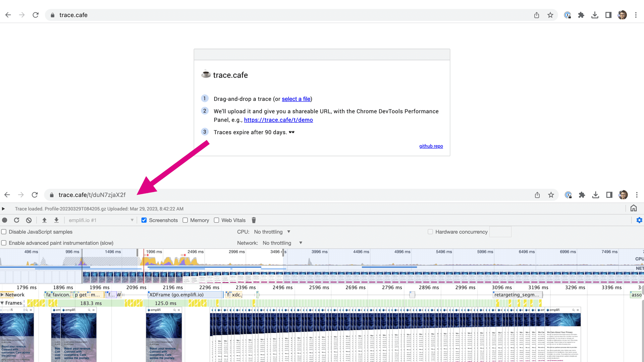Enable the Memory checkbox
Viewport: 644px width, 362px height.
point(185,220)
